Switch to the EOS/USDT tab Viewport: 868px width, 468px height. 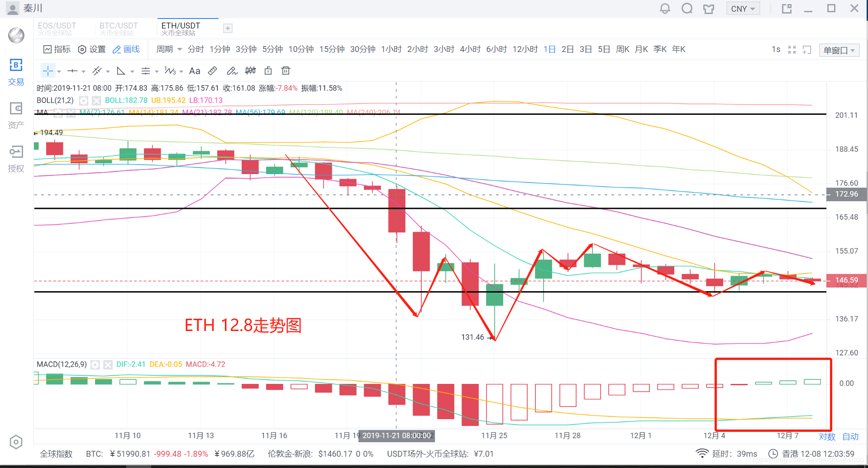coord(57,28)
